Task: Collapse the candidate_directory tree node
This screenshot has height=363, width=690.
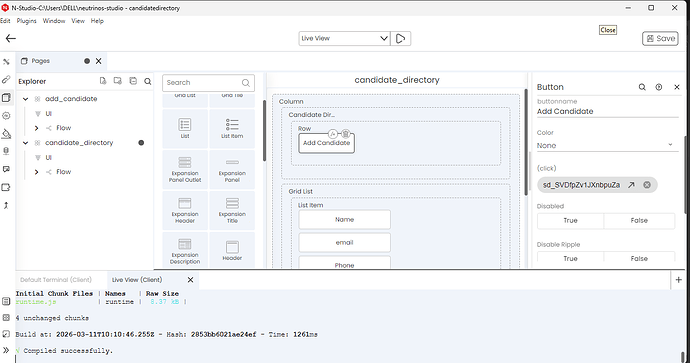Action: coord(26,143)
